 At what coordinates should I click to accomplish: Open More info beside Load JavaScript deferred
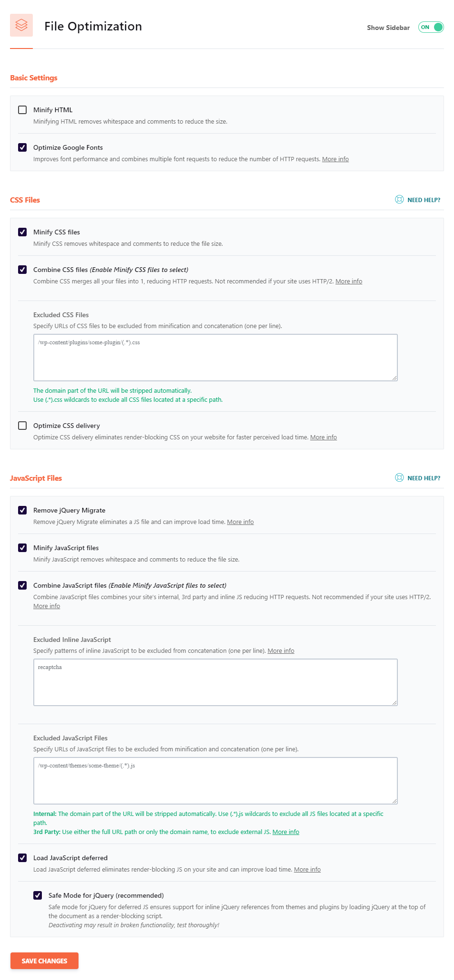pos(307,869)
